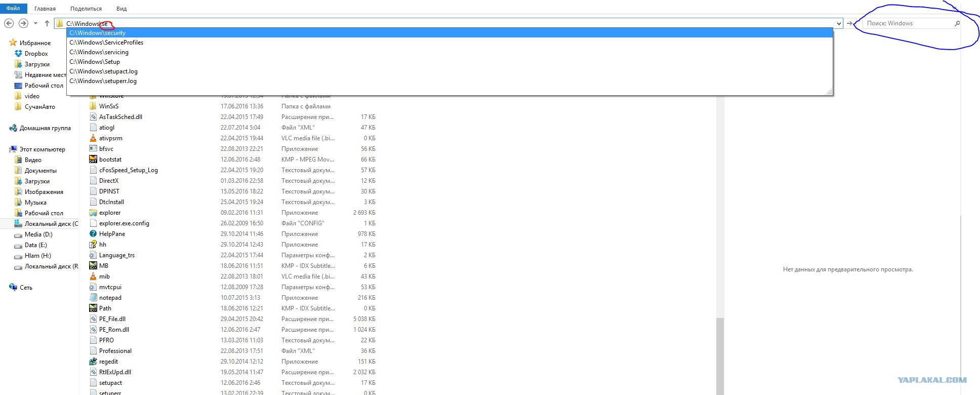Select the Professional XML file name
The image size is (980, 395).
coord(115,351)
